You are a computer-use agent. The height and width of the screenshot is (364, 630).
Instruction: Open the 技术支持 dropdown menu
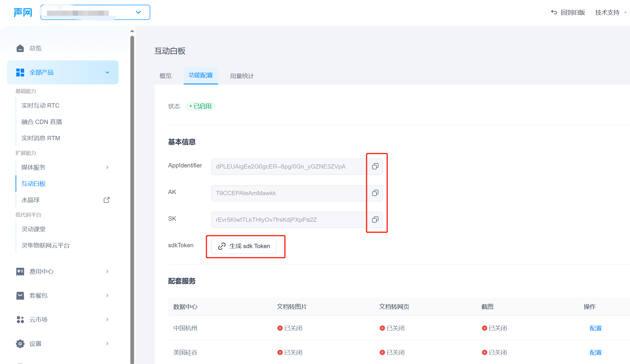pyautogui.click(x=611, y=12)
